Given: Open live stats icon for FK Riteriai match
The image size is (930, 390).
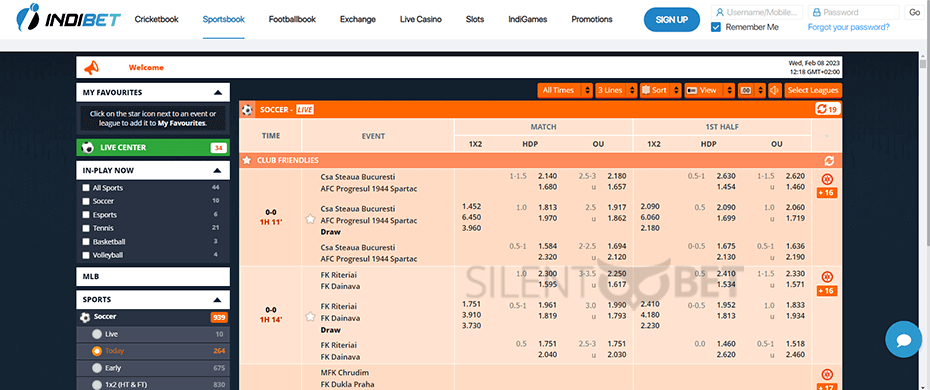Looking at the screenshot, I should coord(827,277).
